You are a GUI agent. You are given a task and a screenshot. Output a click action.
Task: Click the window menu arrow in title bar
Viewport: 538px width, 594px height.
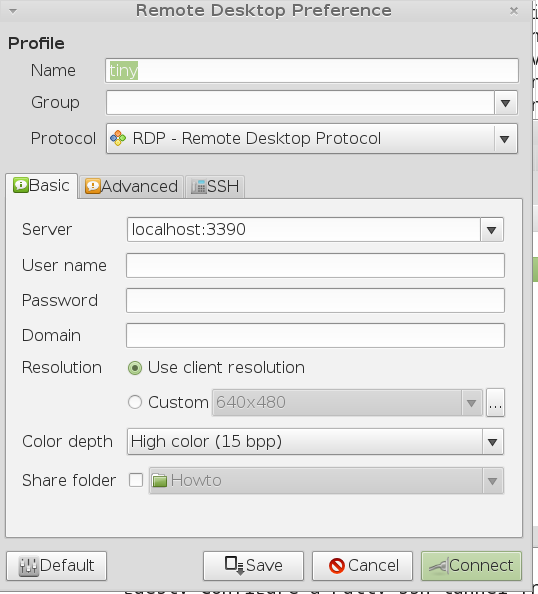(13, 11)
